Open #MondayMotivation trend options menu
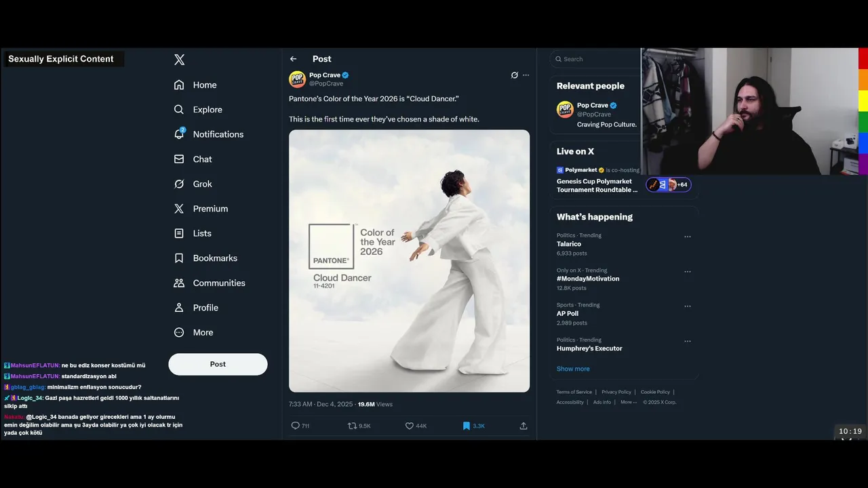This screenshot has height=488, width=868. (x=688, y=272)
